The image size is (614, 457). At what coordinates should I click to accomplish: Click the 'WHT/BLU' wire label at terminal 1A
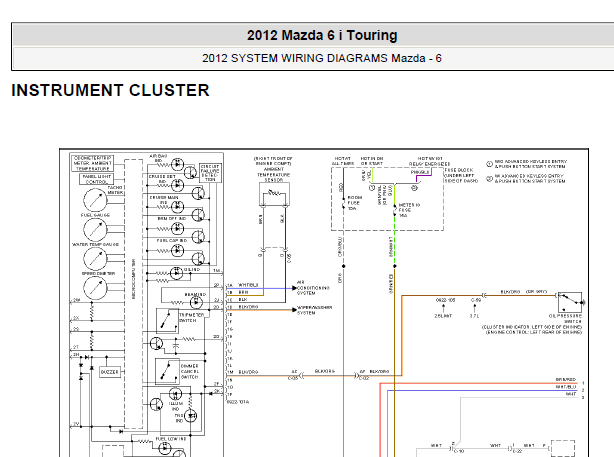click(x=248, y=285)
